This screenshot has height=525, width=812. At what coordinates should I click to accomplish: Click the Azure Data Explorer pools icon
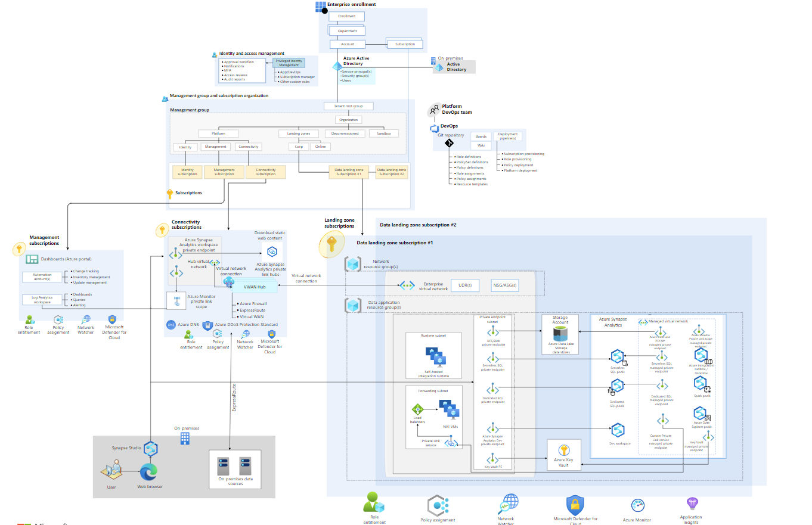pyautogui.click(x=701, y=414)
